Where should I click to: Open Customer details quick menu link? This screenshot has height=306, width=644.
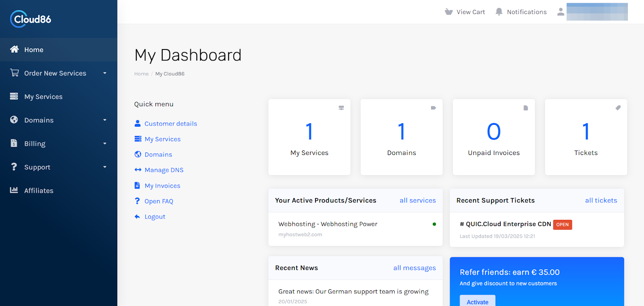coord(171,124)
